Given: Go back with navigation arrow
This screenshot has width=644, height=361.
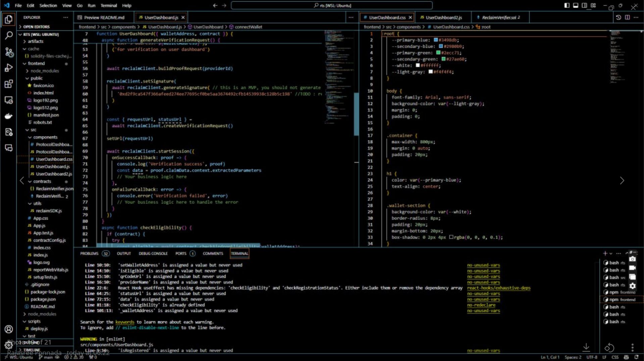Looking at the screenshot, I should [215, 5].
